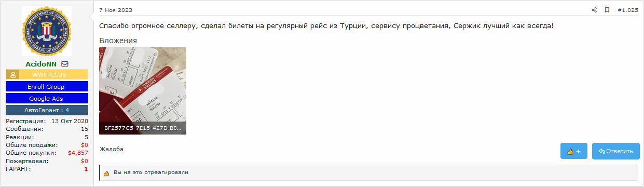Click the Google Ads banner

click(x=47, y=98)
